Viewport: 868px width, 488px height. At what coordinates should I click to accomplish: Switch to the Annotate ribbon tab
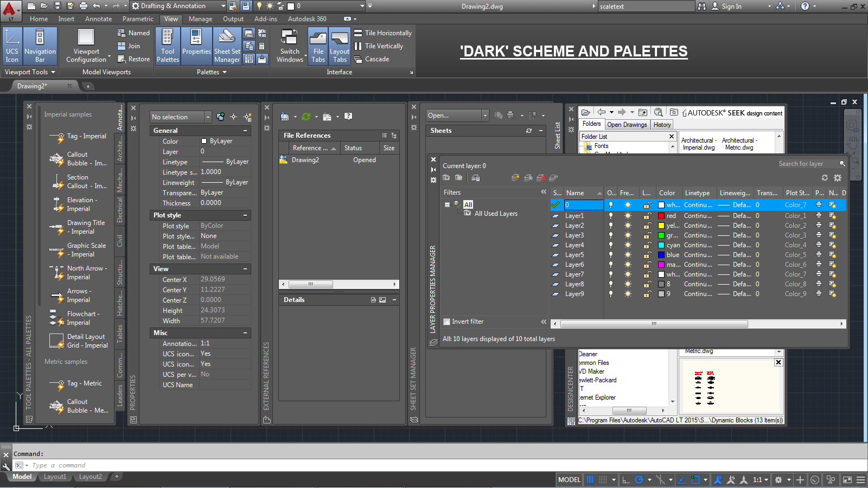click(x=98, y=18)
